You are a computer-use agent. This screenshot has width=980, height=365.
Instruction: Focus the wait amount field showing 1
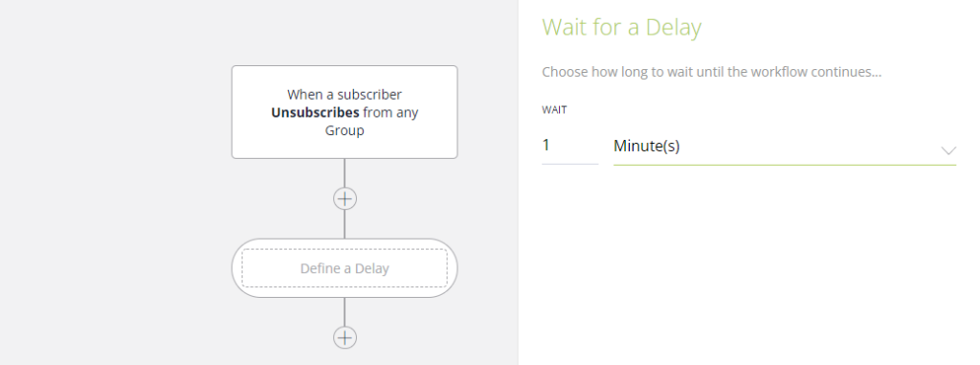click(x=569, y=146)
